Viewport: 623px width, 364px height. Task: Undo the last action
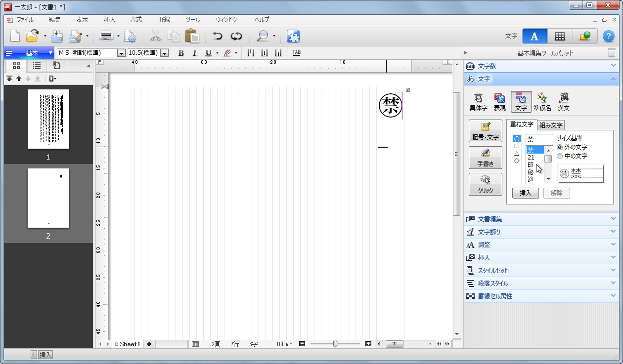point(218,36)
